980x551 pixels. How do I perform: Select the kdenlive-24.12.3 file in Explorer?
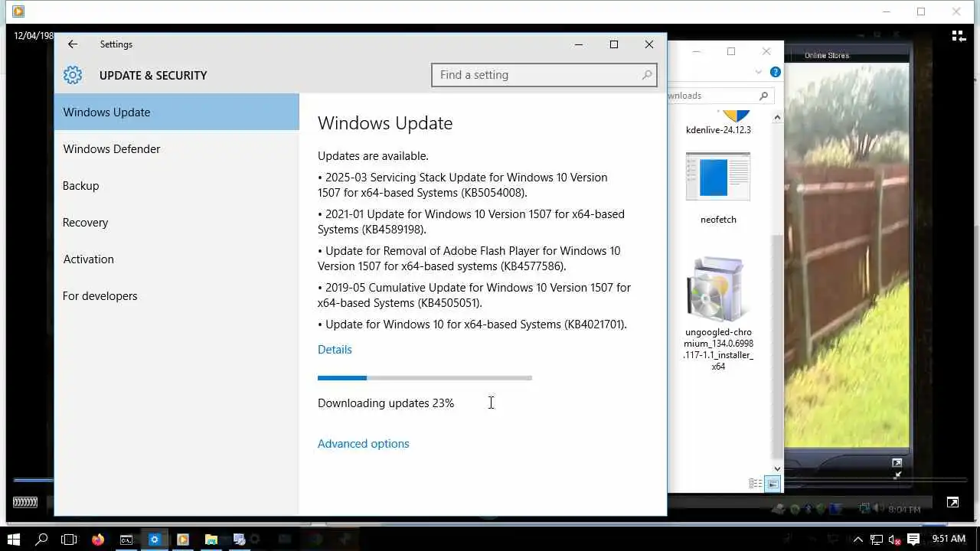coord(718,122)
